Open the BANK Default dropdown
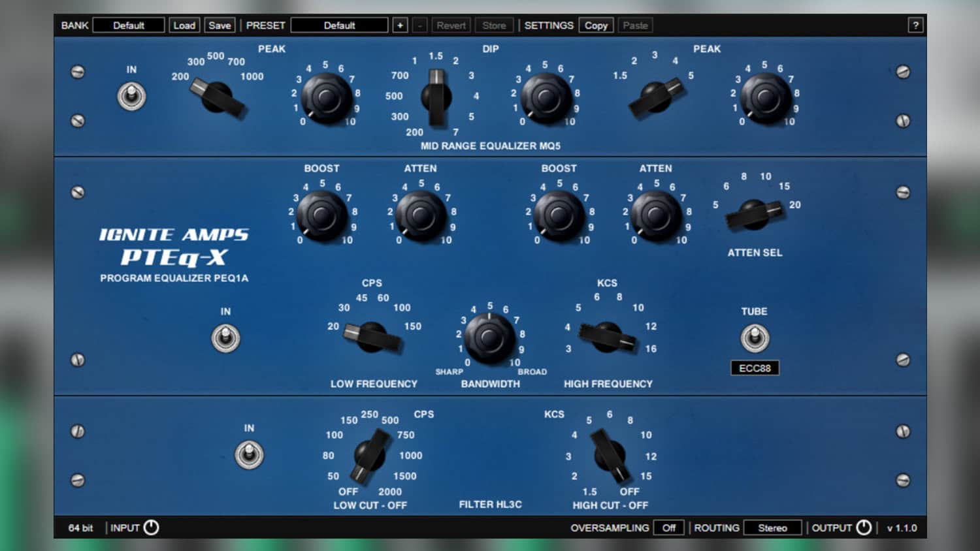The image size is (980, 551). coord(129,25)
